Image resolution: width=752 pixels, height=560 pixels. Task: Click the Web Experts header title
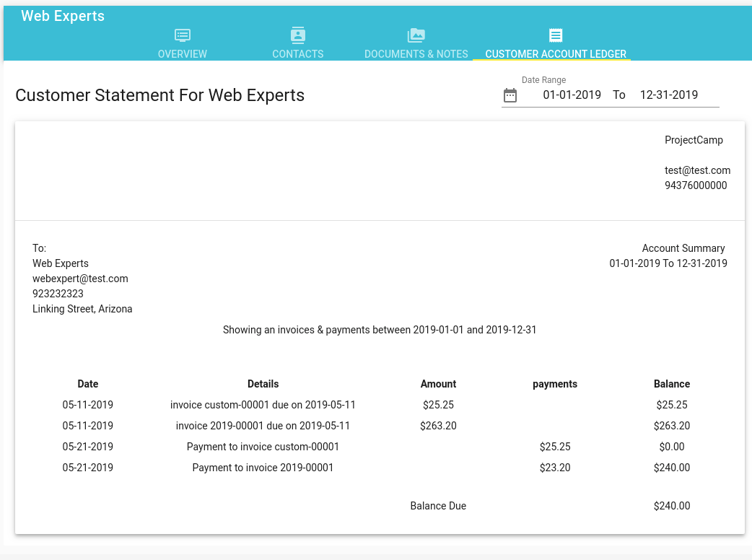point(63,16)
